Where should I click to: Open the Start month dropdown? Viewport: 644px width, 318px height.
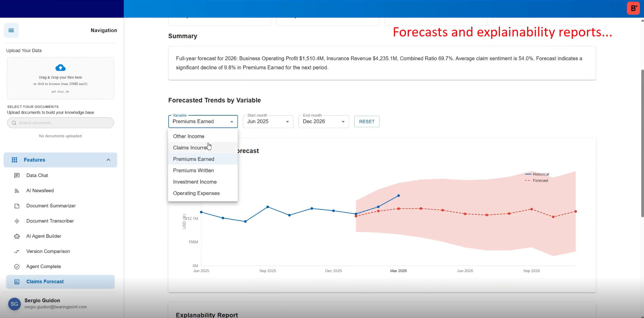click(268, 122)
